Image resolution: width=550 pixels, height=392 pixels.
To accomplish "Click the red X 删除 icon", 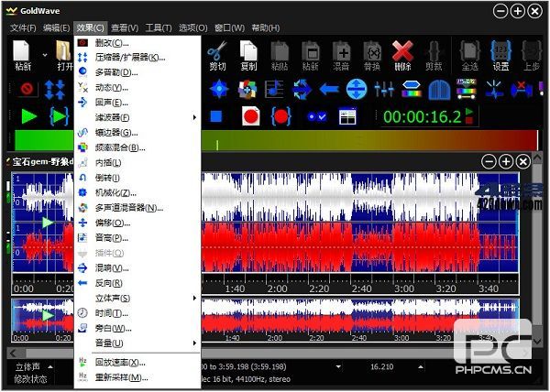I will (x=402, y=51).
